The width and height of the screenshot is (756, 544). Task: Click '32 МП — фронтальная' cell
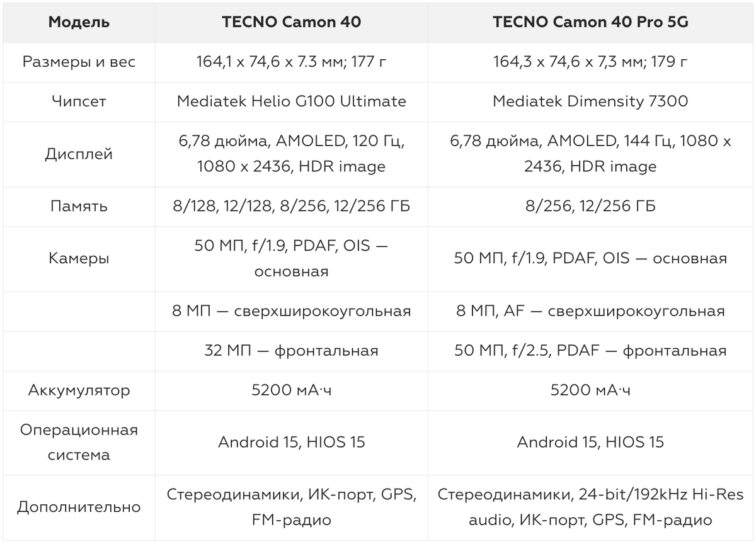pos(291,351)
